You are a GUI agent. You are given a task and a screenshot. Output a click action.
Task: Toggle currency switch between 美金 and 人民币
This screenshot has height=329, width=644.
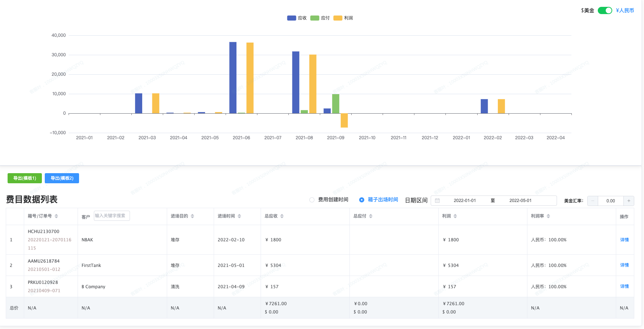605,10
